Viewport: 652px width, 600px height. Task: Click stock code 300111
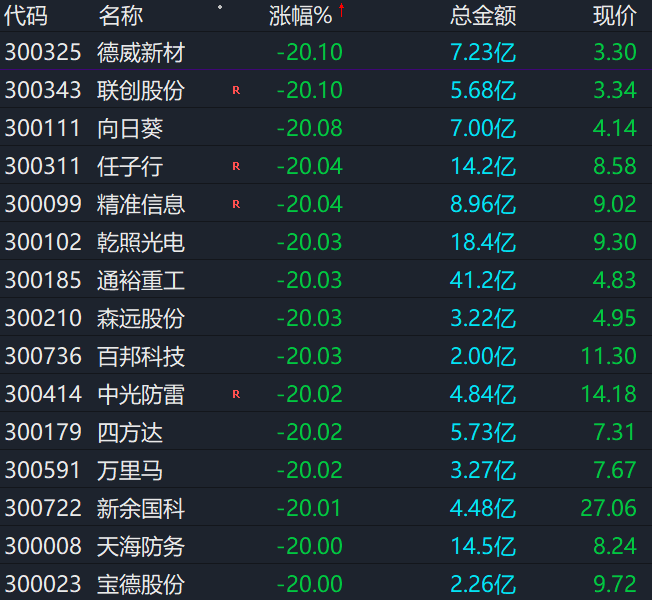coord(42,128)
